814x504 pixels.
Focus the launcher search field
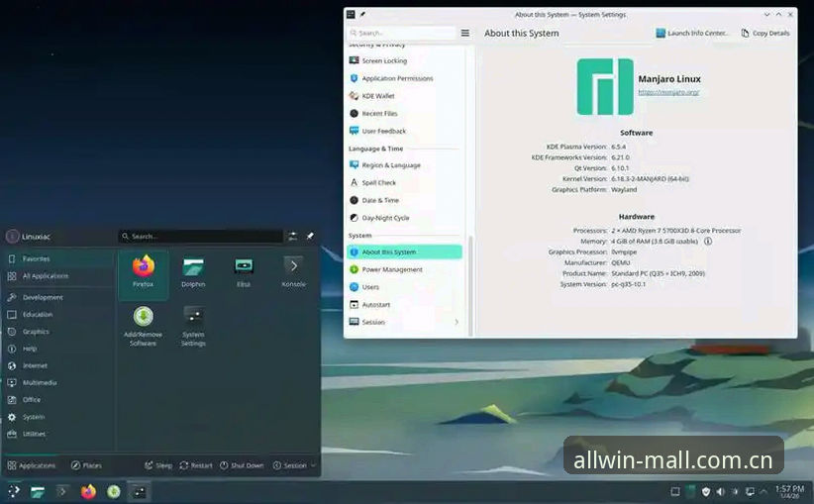click(x=200, y=237)
